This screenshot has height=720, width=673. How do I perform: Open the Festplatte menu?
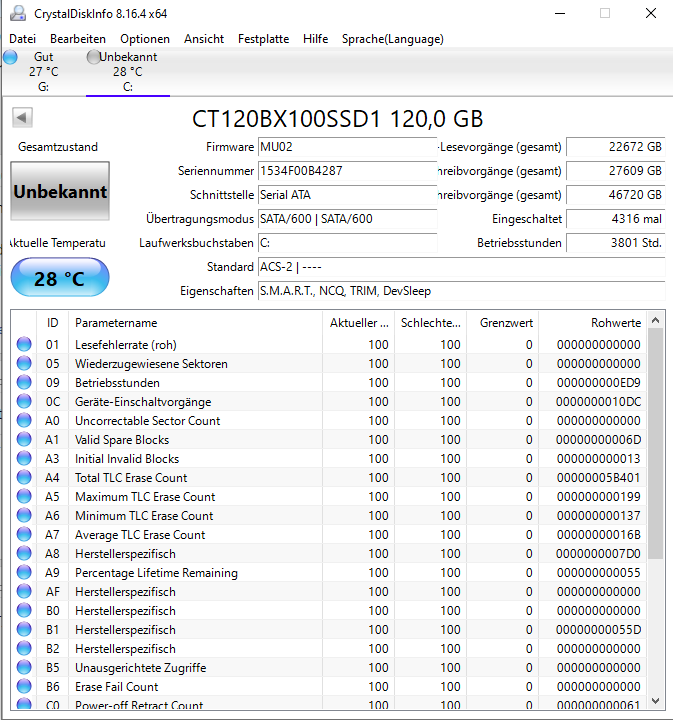(x=264, y=39)
